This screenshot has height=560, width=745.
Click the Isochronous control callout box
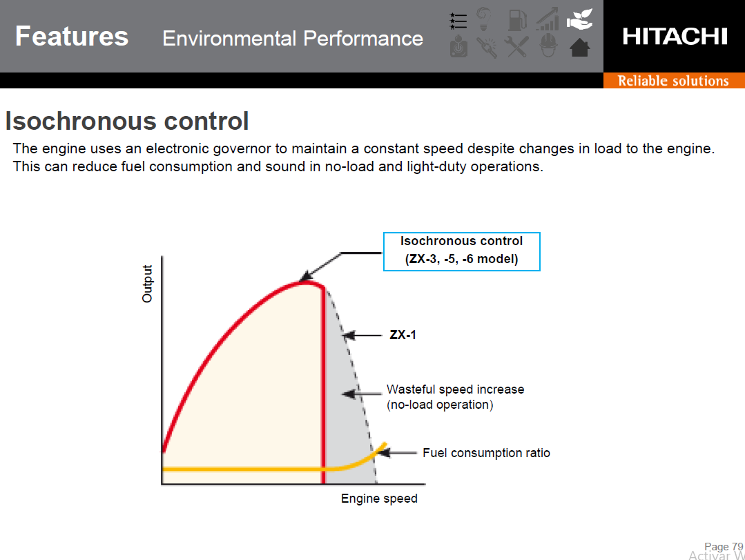pos(461,251)
